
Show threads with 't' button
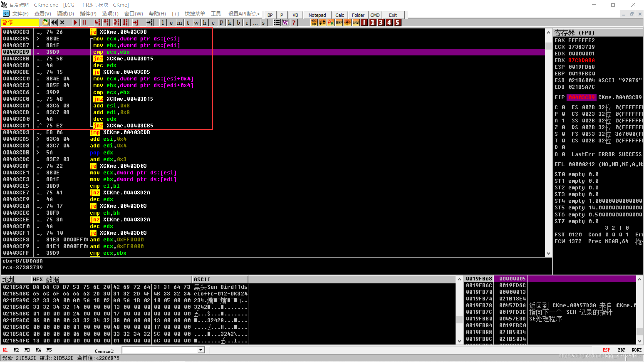point(188,22)
